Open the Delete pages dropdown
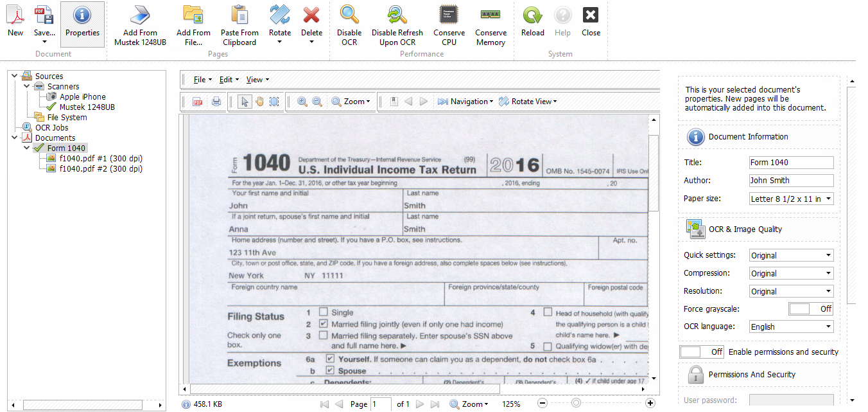 pyautogui.click(x=311, y=42)
